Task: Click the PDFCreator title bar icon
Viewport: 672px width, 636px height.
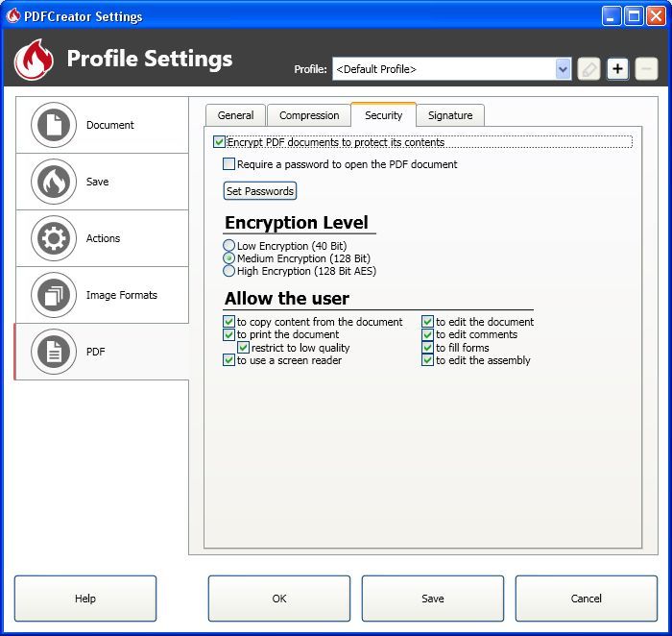Action: pyautogui.click(x=12, y=16)
